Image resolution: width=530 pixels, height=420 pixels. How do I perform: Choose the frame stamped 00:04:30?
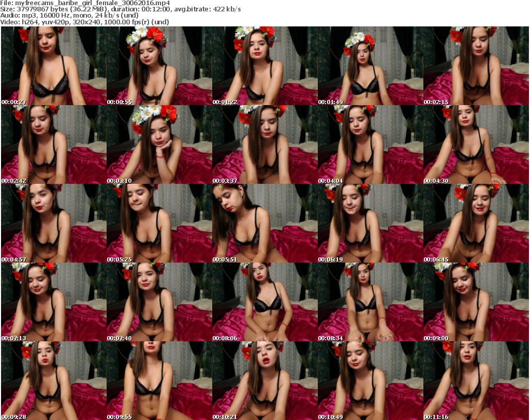tap(476, 144)
